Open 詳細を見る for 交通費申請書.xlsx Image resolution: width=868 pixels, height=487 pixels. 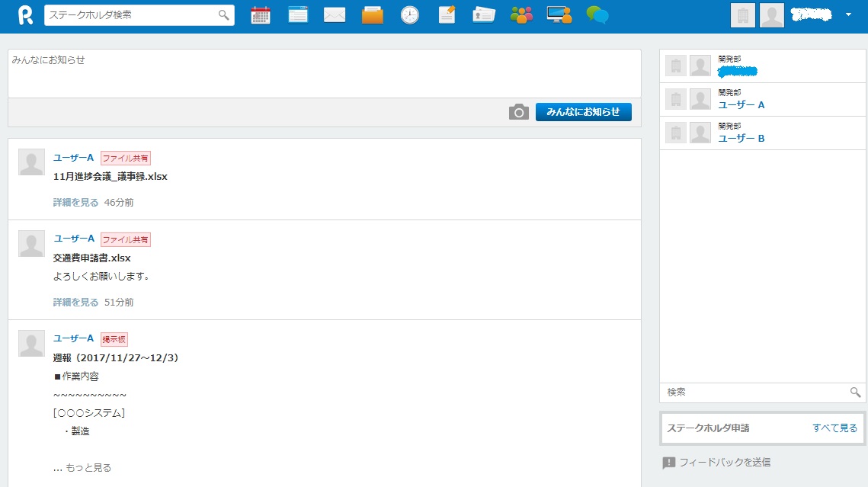click(x=75, y=302)
